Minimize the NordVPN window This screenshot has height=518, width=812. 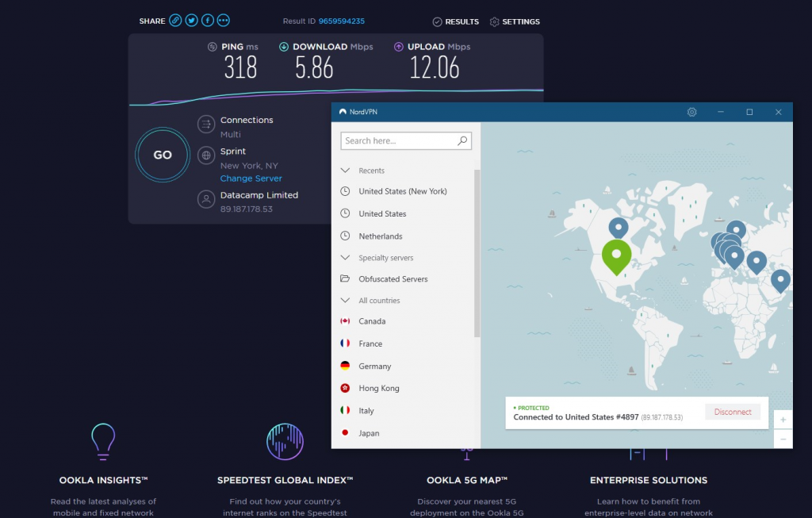tap(720, 112)
